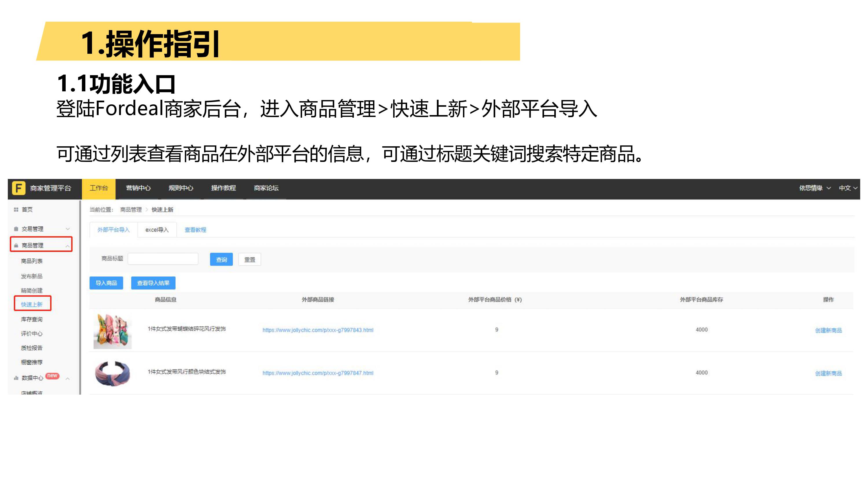The image size is (868, 488).
Task: Open the 橱窗推荐 sidebar item
Action: tap(32, 362)
